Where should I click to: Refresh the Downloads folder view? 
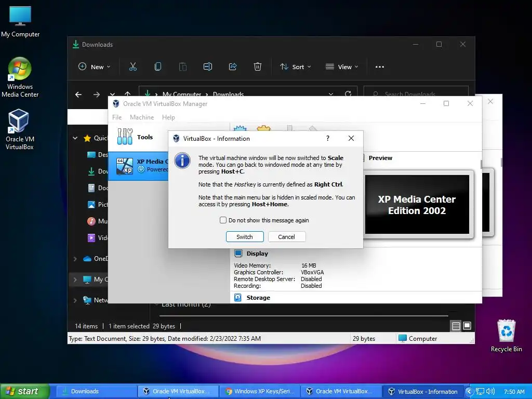coord(348,94)
